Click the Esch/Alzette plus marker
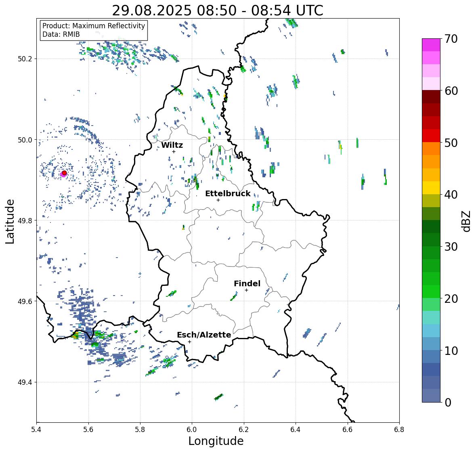 pyautogui.click(x=189, y=342)
